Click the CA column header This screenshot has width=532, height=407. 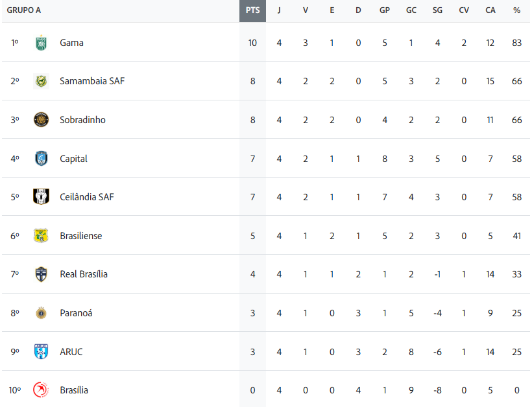click(x=490, y=10)
